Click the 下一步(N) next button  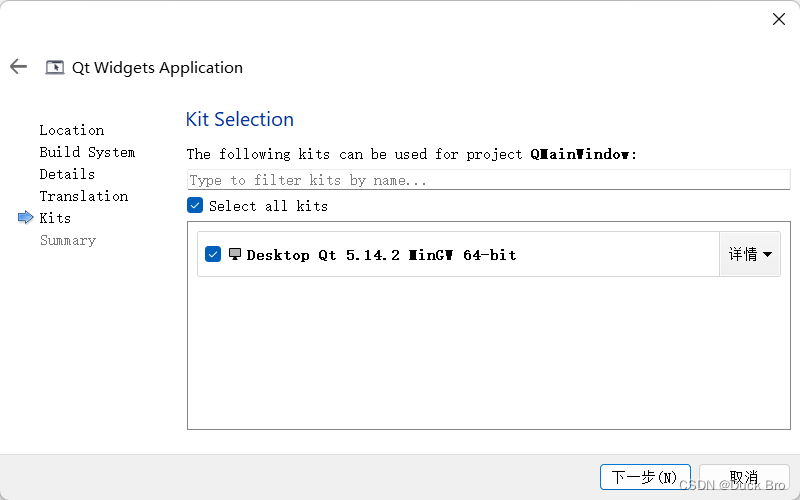tap(645, 477)
